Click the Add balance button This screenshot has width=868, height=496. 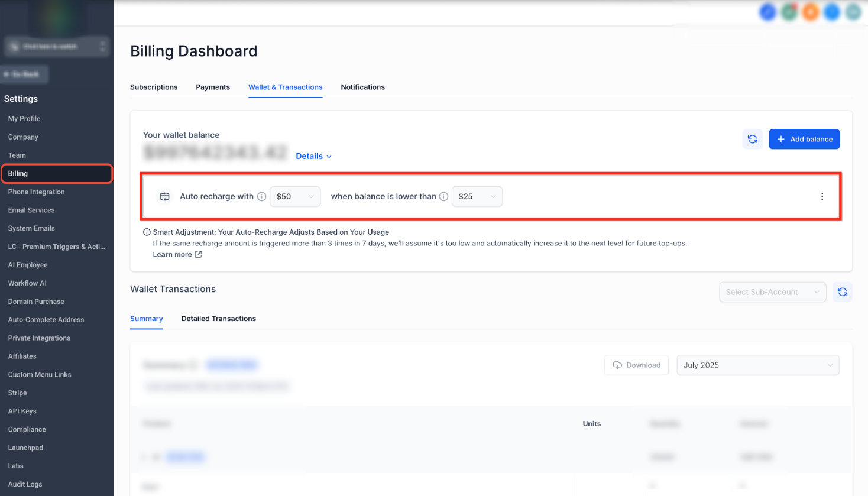pos(804,139)
